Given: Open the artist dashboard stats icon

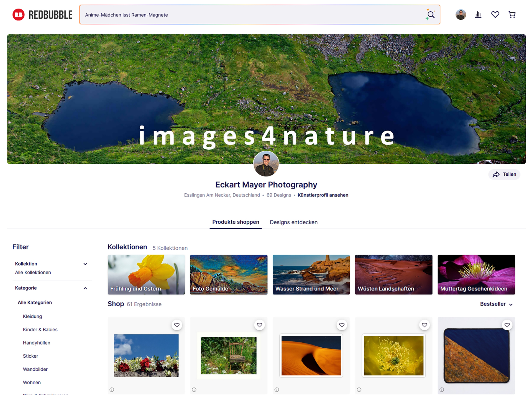Looking at the screenshot, I should [478, 14].
